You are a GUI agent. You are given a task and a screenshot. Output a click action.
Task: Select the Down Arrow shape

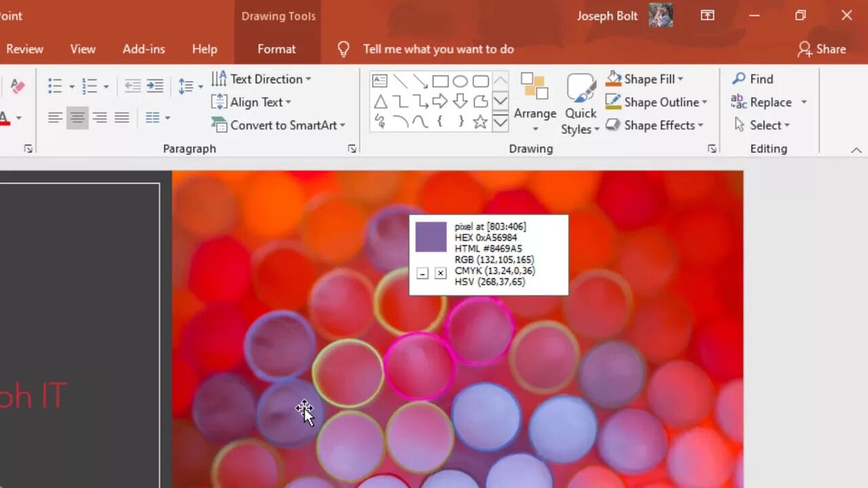(460, 102)
